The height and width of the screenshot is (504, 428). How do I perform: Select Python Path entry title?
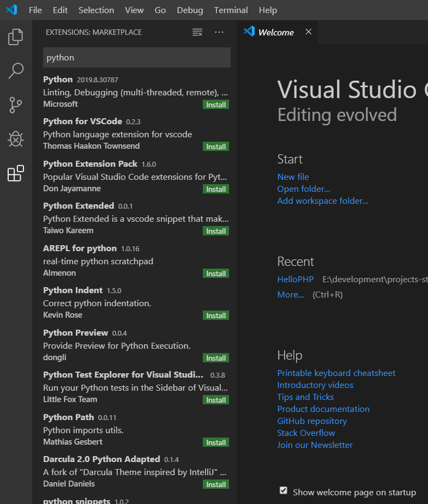click(x=69, y=417)
